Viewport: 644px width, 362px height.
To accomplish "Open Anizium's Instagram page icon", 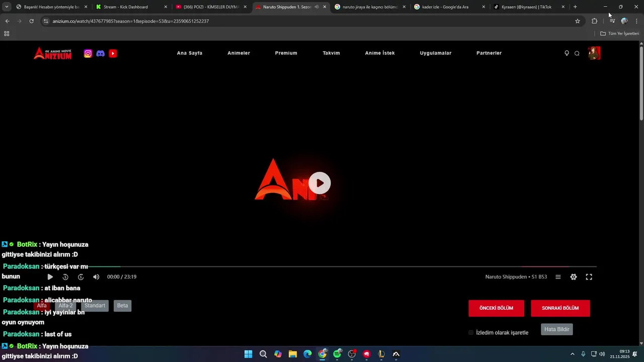I will [88, 53].
